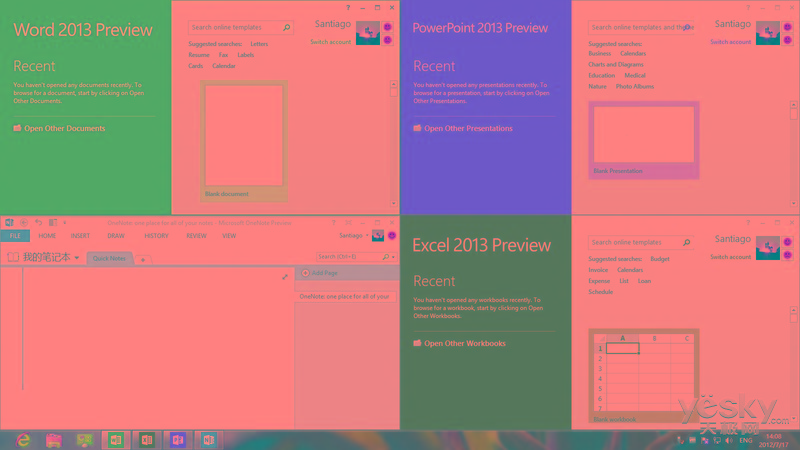The height and width of the screenshot is (450, 800).
Task: Click the Add Page plus icon in OneNote
Action: coord(305,273)
